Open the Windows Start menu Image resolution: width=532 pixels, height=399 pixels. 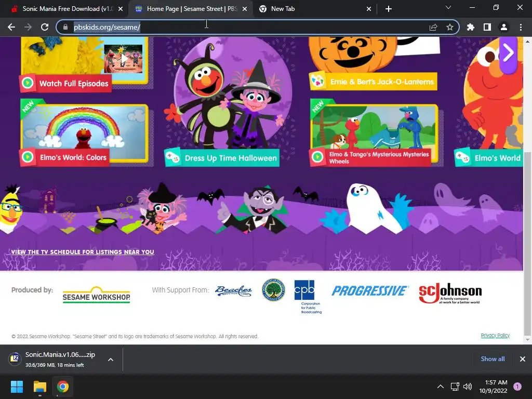17,387
